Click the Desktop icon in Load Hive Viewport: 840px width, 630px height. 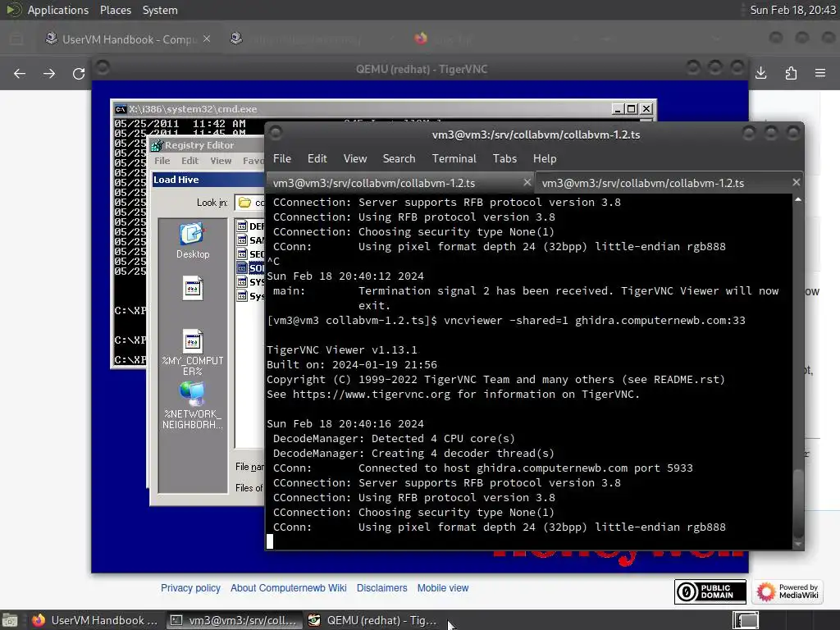click(x=192, y=240)
